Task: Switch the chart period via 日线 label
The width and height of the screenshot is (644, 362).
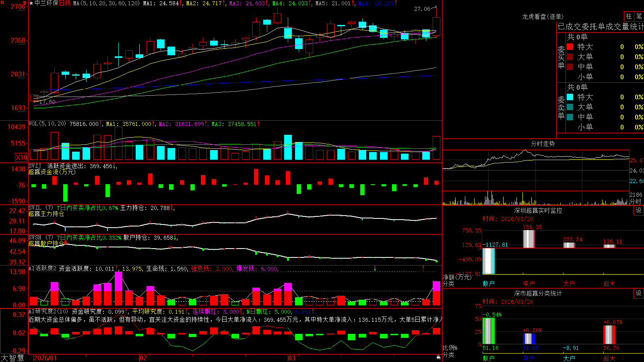Action: (65, 3)
